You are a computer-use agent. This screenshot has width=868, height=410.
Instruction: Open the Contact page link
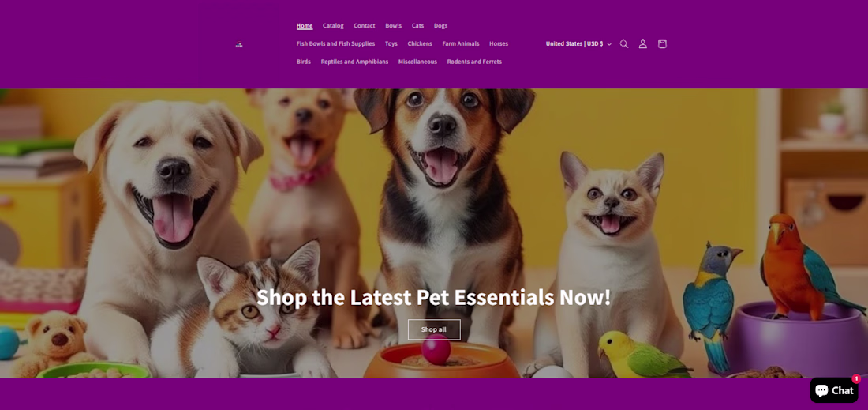pyautogui.click(x=365, y=25)
